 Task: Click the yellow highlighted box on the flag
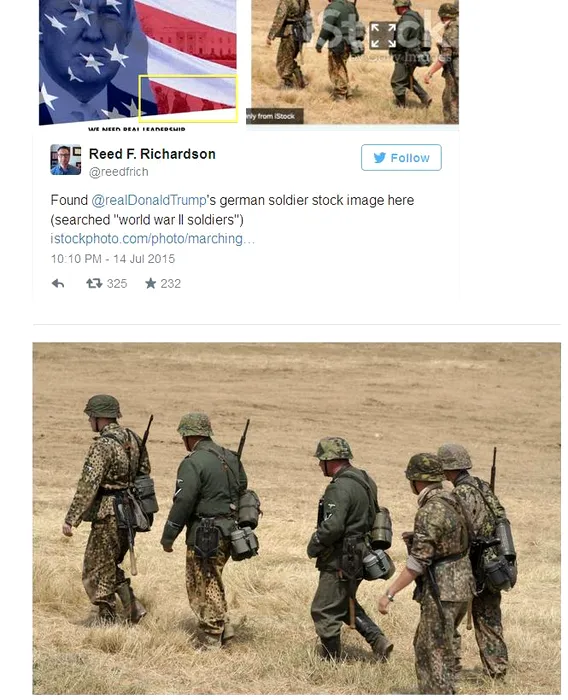tap(188, 99)
